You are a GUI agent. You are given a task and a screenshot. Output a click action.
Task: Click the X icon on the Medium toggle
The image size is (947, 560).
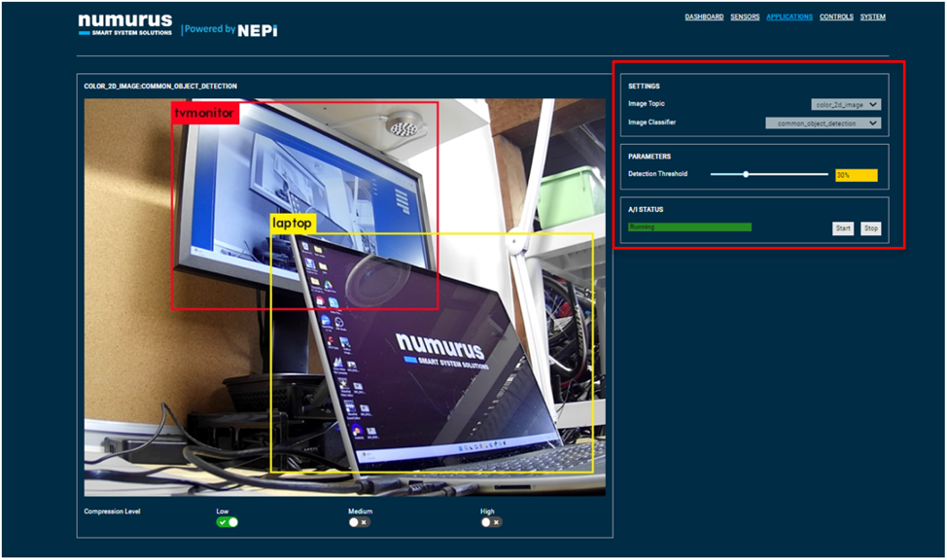(366, 522)
